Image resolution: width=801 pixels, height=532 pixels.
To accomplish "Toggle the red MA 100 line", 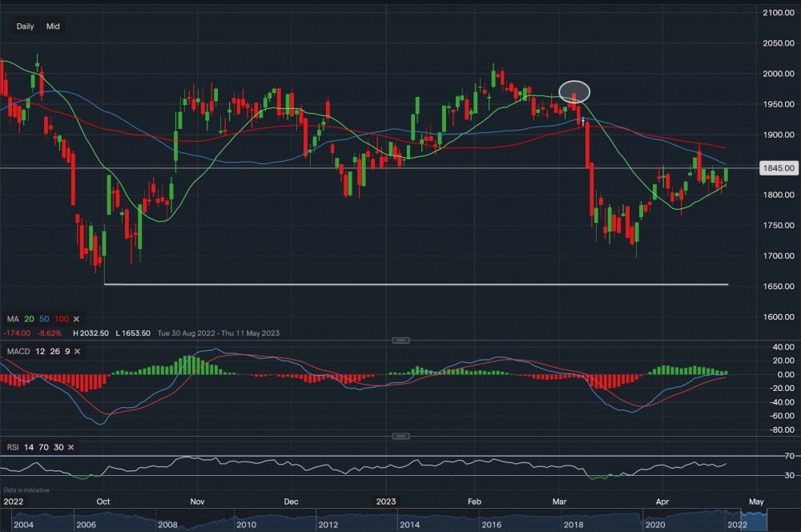I will (x=62, y=319).
